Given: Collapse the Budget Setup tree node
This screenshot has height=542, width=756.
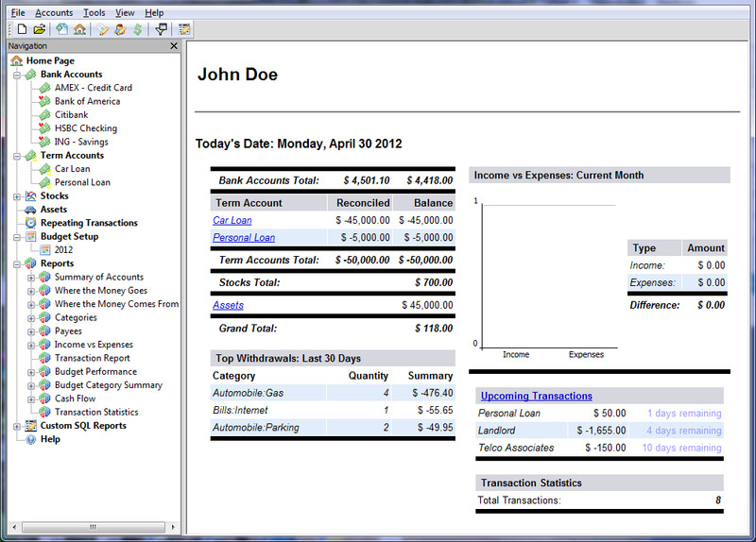Looking at the screenshot, I should 17,237.
